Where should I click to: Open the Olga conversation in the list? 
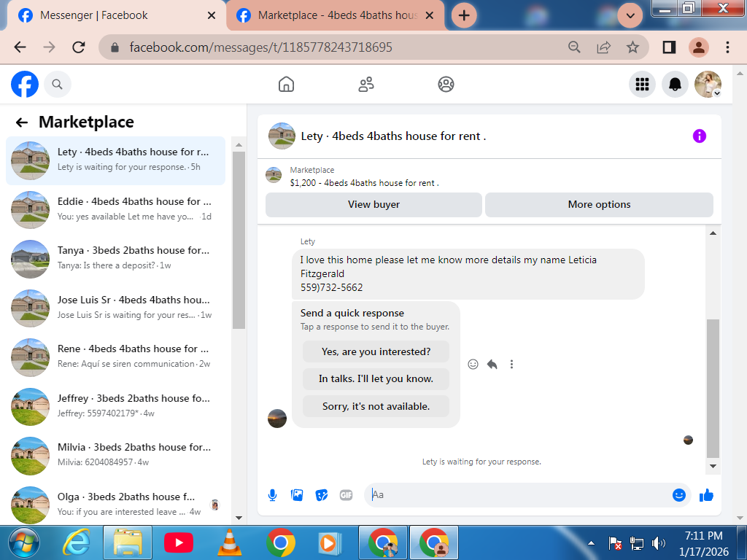coord(116,505)
